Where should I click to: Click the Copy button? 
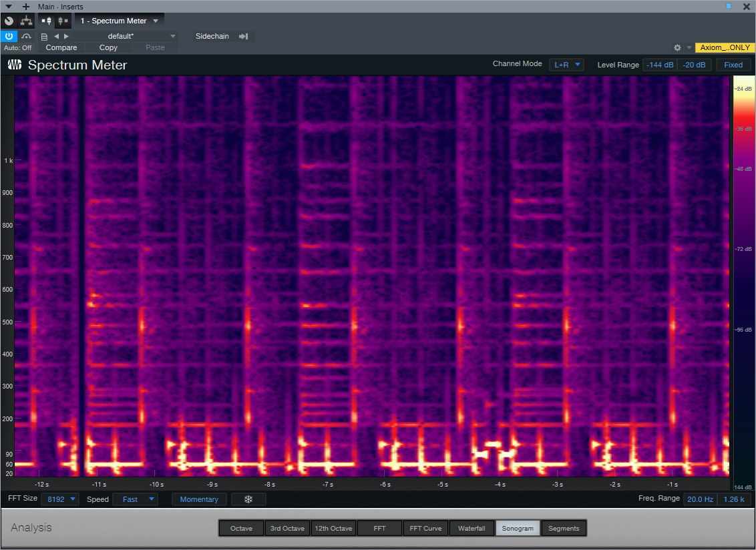[x=108, y=47]
